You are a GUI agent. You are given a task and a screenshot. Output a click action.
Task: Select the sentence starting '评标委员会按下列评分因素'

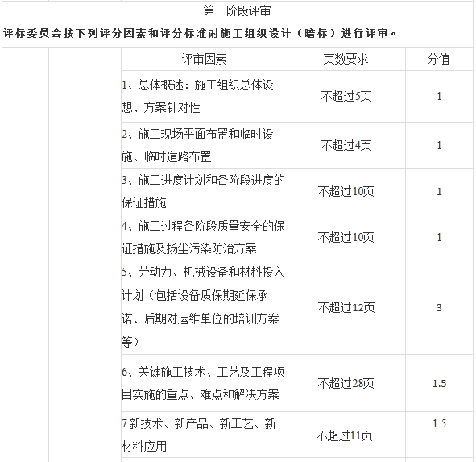coord(200,33)
